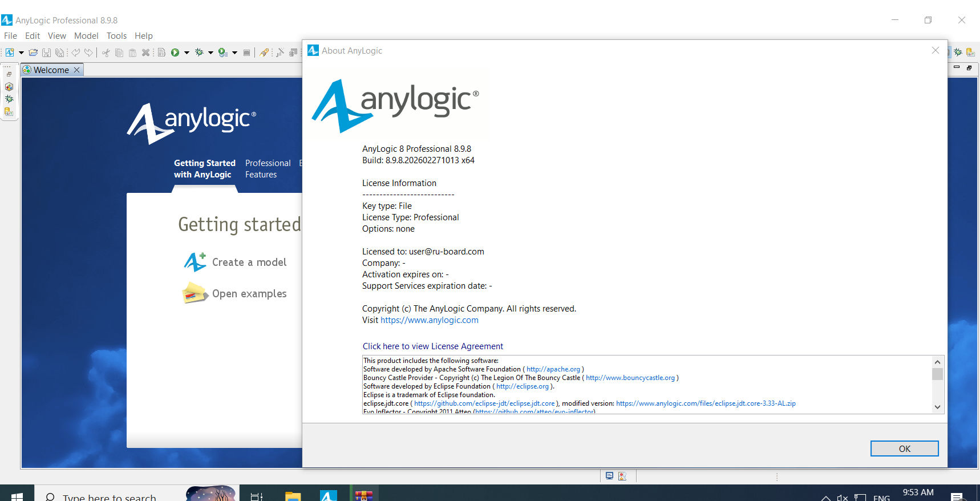Viewport: 980px width, 501px height.
Task: Click the Stop square toolbar icon
Action: [x=246, y=52]
